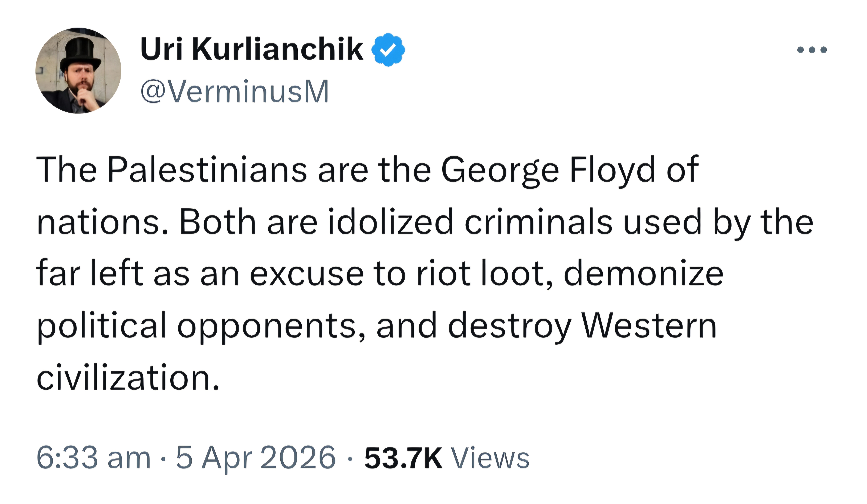This screenshot has height=504, width=867.
Task: Visit the @VerminusM handle link
Action: [235, 91]
